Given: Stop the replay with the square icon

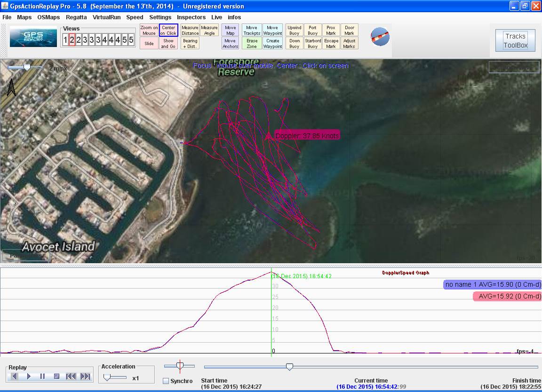Looking at the screenshot, I should click(x=56, y=376).
